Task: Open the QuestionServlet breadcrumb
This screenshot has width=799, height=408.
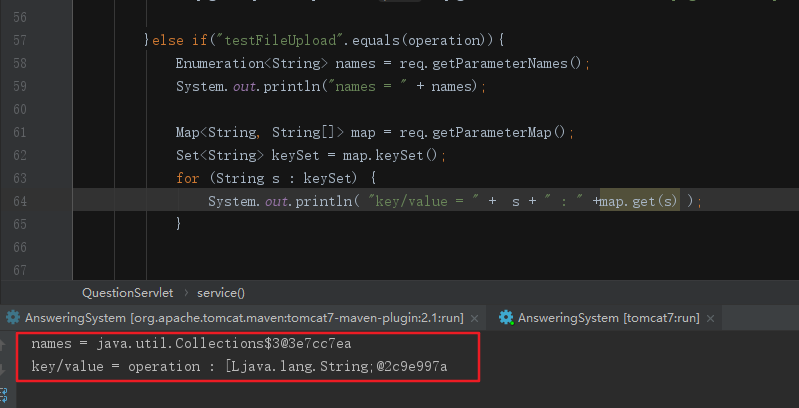Action: coord(127,293)
